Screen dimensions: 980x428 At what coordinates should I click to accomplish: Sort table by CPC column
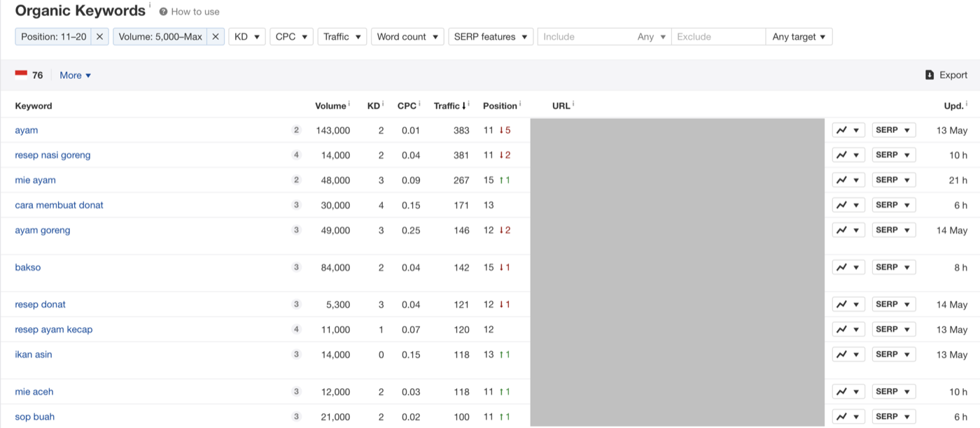407,106
